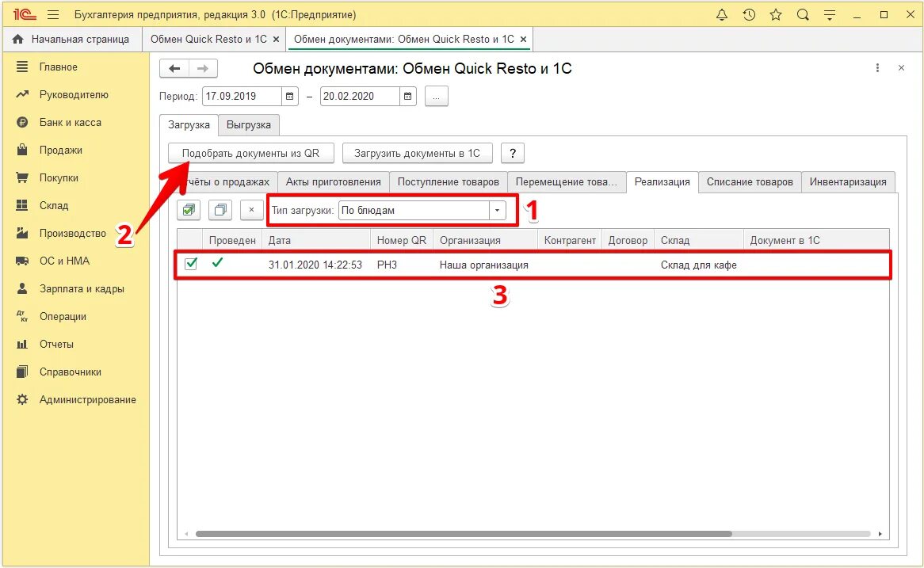Open Склад section

[x=54, y=205]
